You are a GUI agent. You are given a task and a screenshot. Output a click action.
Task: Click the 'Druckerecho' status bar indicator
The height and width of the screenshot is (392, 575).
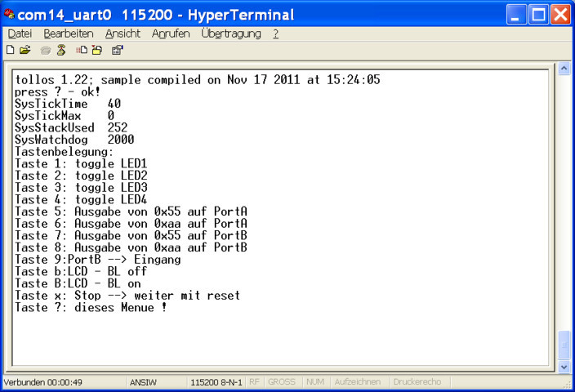(x=417, y=382)
